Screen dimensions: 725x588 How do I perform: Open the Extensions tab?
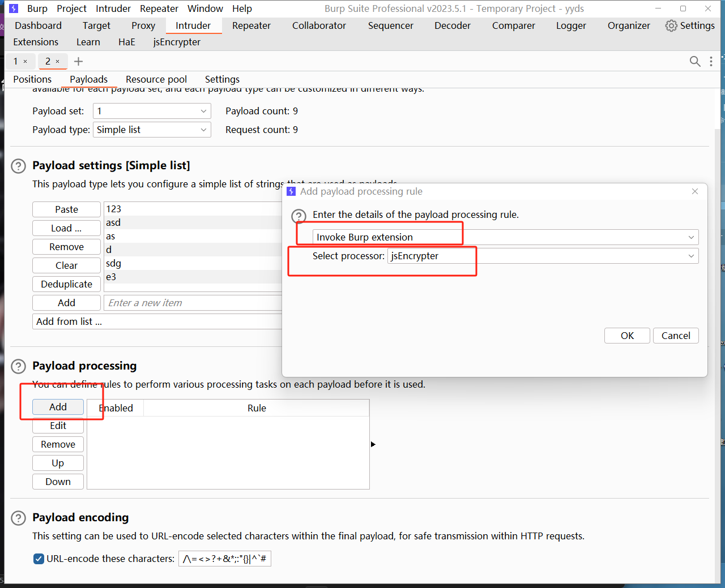[36, 42]
